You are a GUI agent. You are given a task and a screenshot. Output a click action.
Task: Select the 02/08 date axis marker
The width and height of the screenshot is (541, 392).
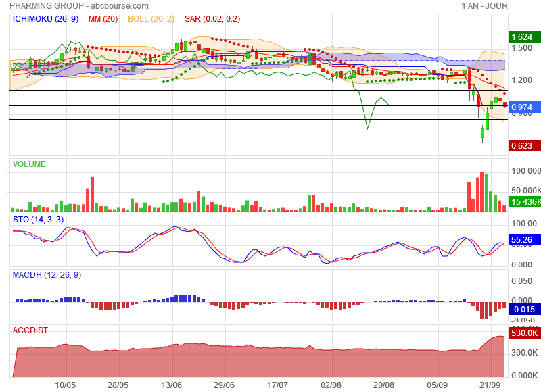(331, 385)
